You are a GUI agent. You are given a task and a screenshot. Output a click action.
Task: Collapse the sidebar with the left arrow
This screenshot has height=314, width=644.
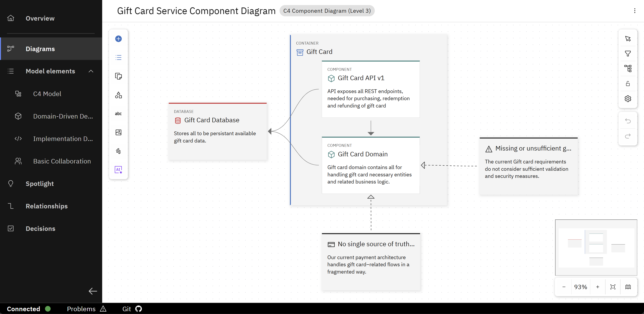tap(93, 291)
